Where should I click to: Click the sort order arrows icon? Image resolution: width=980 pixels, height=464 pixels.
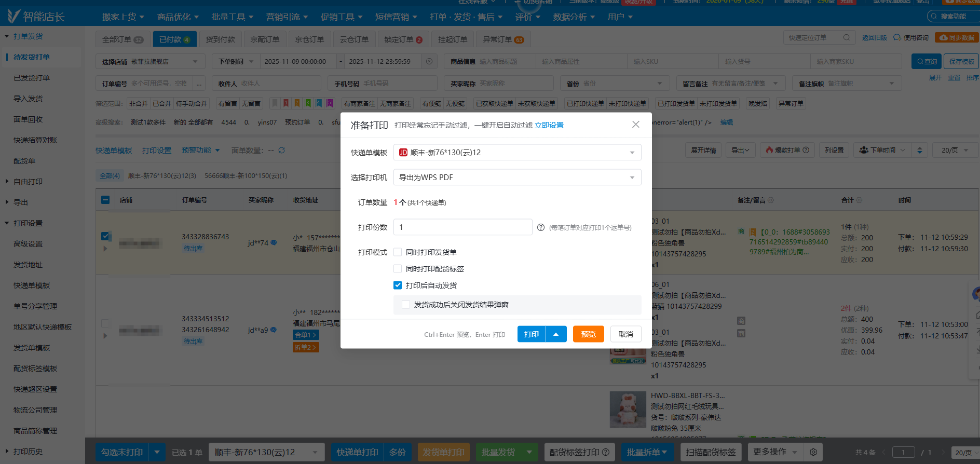tap(919, 151)
